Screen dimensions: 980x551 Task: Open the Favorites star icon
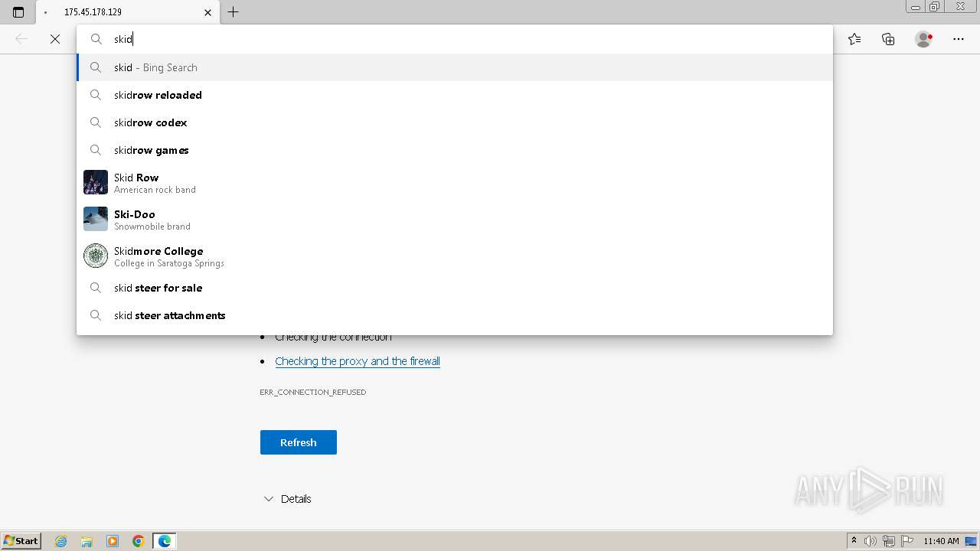point(854,39)
